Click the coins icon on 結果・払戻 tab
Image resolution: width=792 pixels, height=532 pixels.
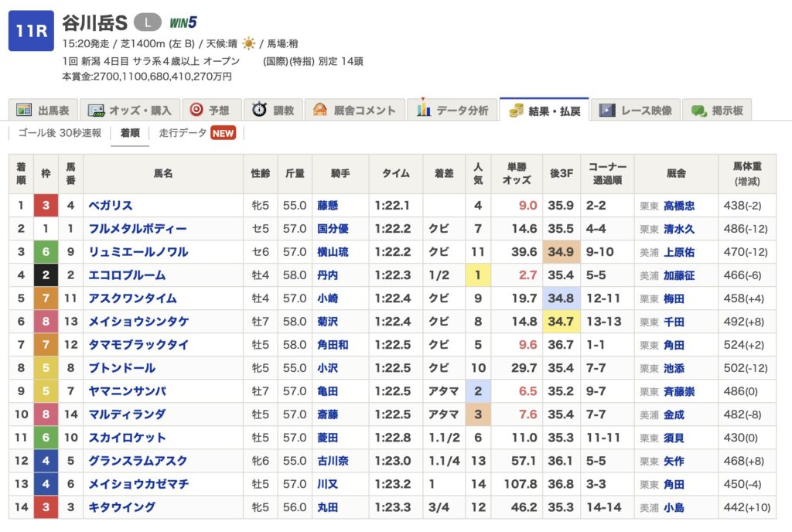pyautogui.click(x=516, y=110)
